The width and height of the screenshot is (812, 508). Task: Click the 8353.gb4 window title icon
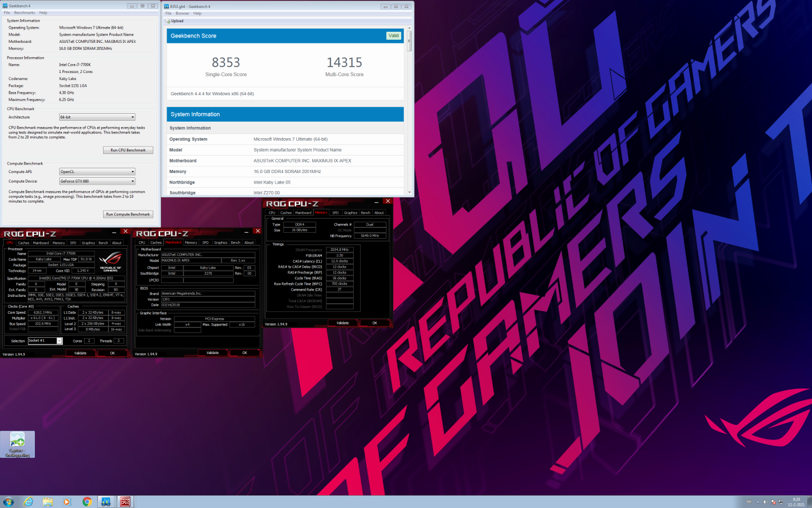click(x=167, y=6)
